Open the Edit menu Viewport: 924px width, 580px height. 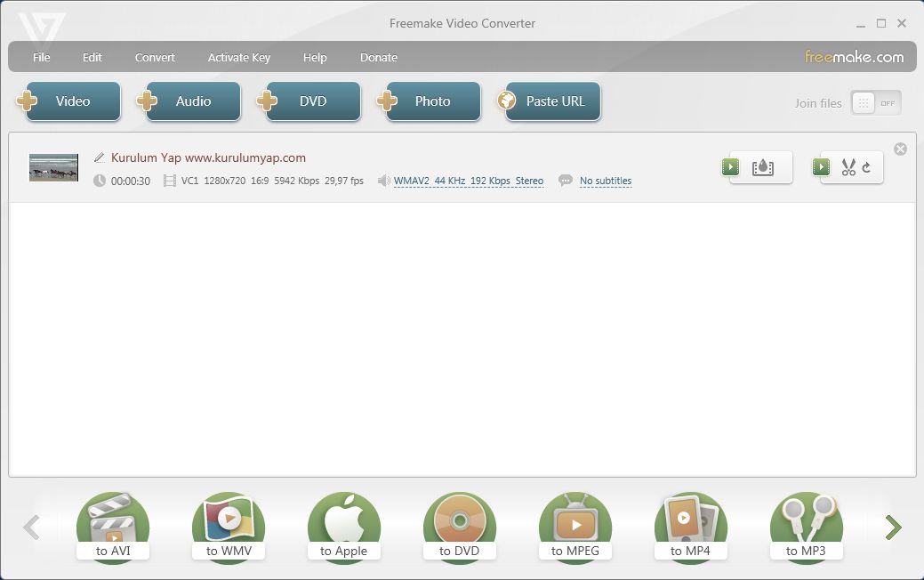point(92,57)
